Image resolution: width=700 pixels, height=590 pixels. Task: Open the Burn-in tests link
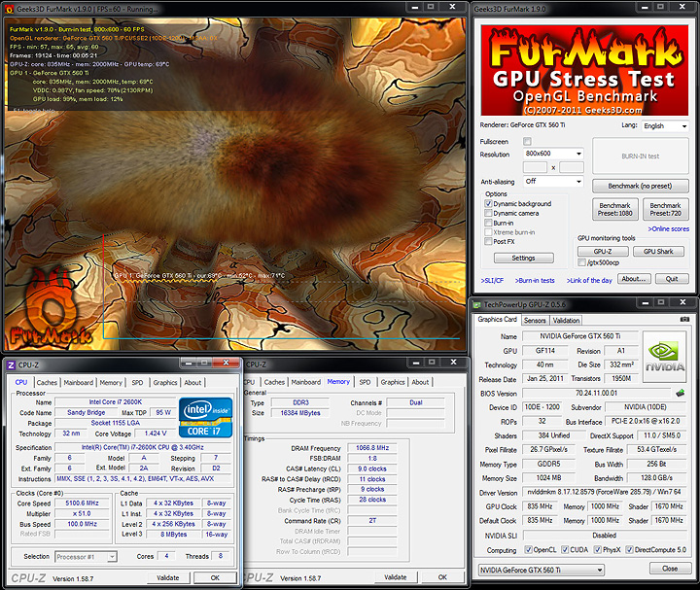point(535,280)
